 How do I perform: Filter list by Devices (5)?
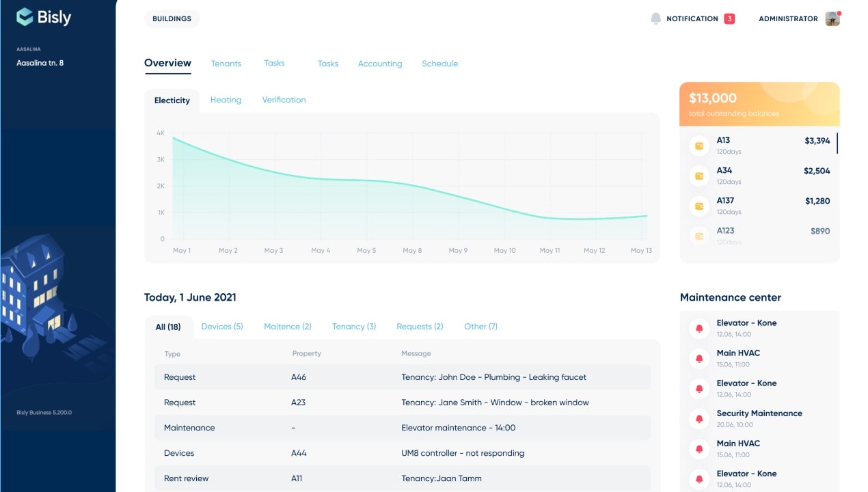(x=222, y=327)
